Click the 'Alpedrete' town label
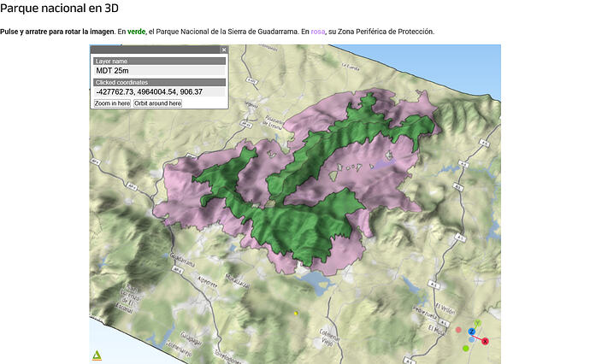Image resolution: width=590 pixels, height=364 pixels. (x=208, y=282)
